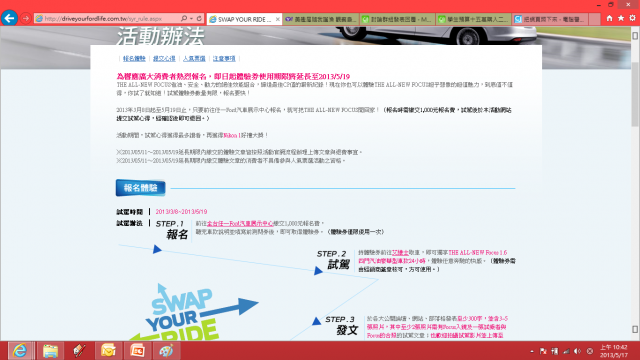Open Paint from the taskbar
Viewport: 640px width, 360px height.
pos(166,351)
